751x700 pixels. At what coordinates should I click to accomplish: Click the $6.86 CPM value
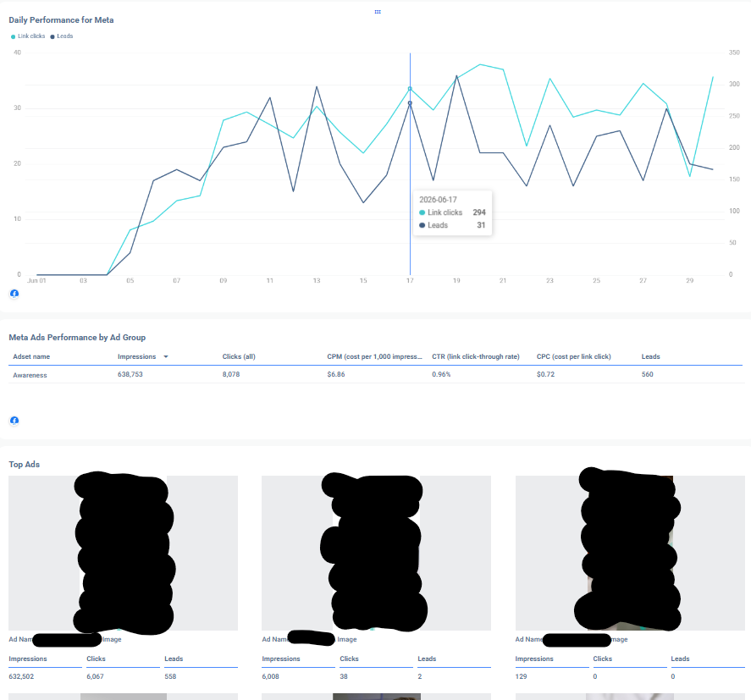pos(336,374)
